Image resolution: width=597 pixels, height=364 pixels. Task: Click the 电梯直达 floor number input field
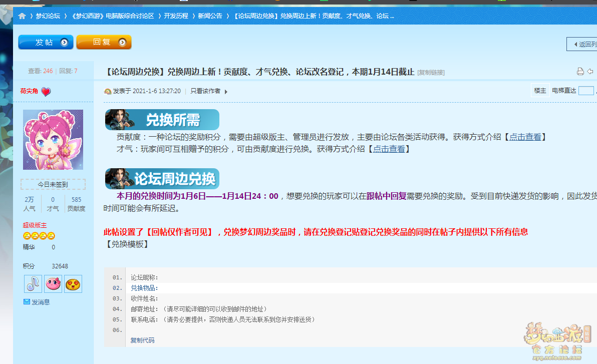(x=585, y=91)
